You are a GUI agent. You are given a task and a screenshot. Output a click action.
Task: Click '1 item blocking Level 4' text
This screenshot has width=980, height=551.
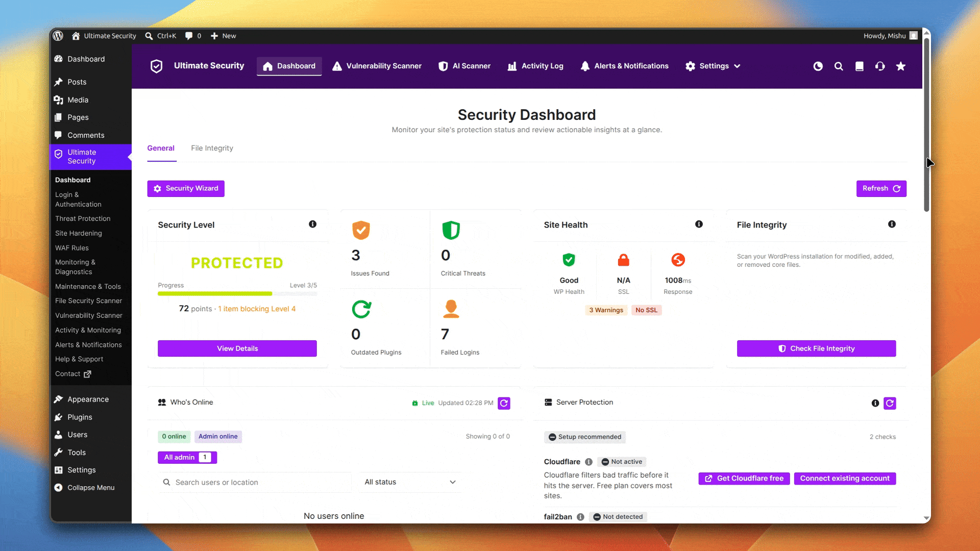click(257, 309)
